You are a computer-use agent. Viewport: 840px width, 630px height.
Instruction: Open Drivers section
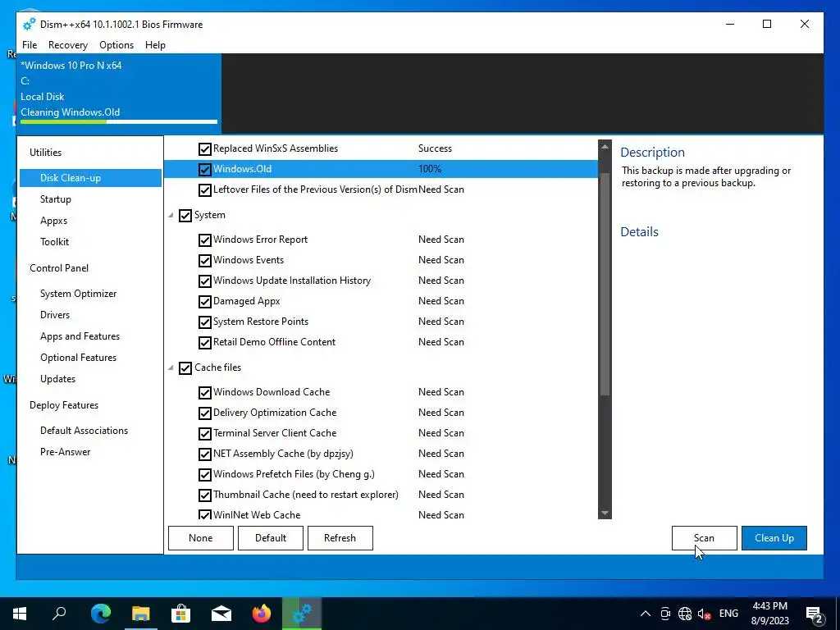(x=55, y=315)
